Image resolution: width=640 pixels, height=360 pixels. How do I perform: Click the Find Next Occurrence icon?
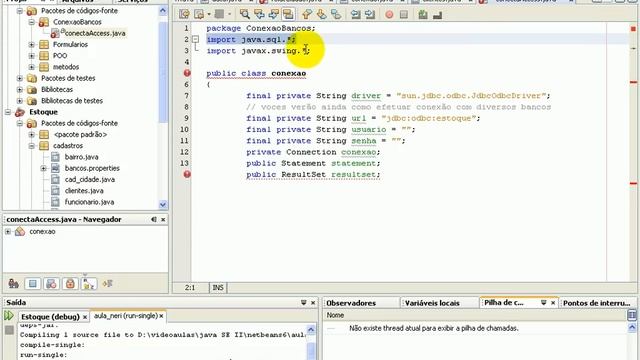(273, 15)
